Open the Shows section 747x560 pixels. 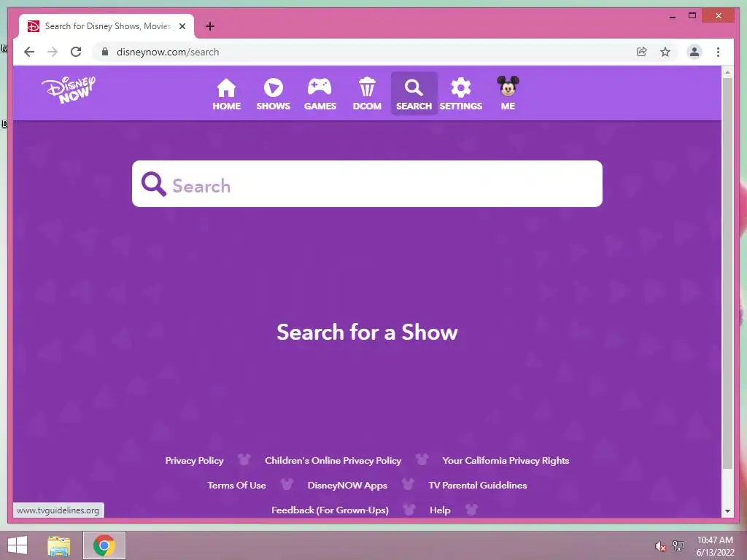coord(273,94)
